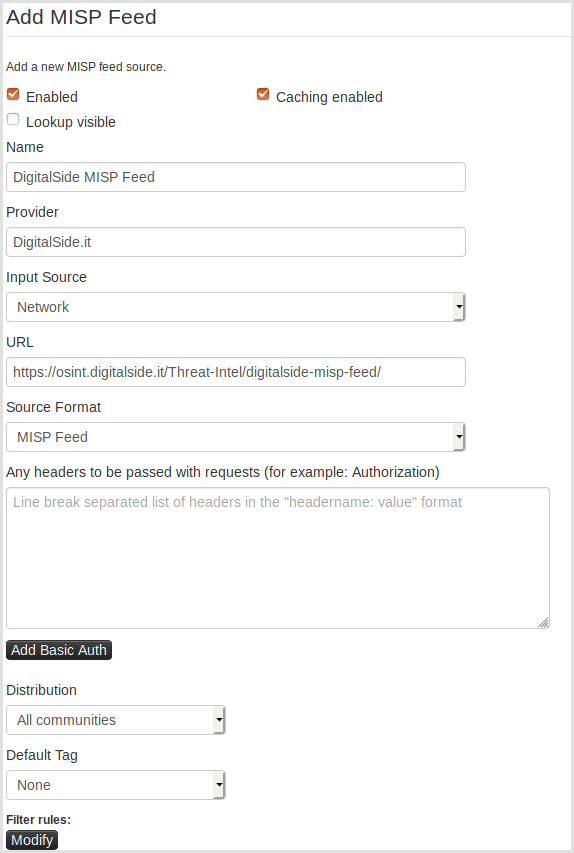Uncheck the Enabled checkbox

13,95
